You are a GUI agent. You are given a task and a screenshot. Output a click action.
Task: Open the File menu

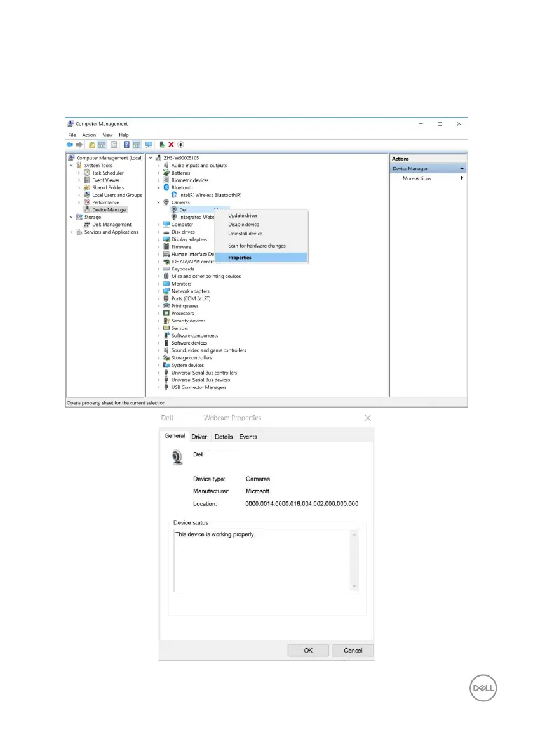tap(72, 135)
